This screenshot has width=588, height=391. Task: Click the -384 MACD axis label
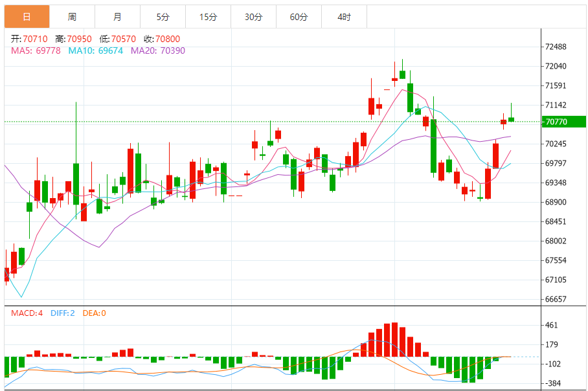(x=553, y=383)
